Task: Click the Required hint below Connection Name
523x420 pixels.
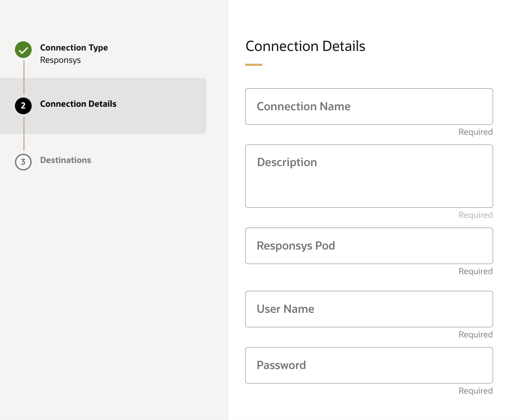Action: [475, 132]
